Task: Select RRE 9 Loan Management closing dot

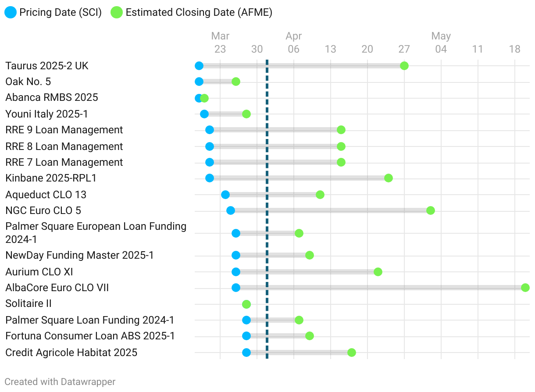Action: point(341,130)
